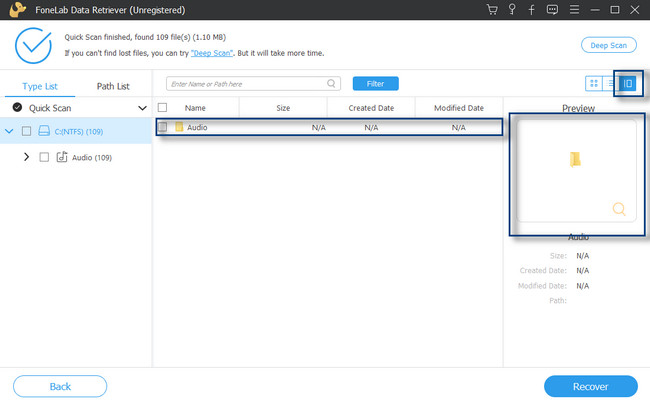Click the FoneLab app logo
Viewport: 650px width, 411px height.
(17, 10)
